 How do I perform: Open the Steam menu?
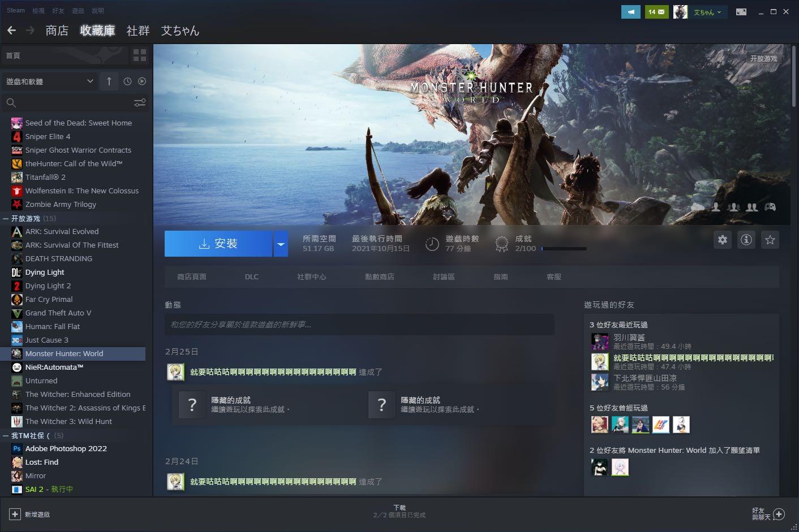coord(16,11)
